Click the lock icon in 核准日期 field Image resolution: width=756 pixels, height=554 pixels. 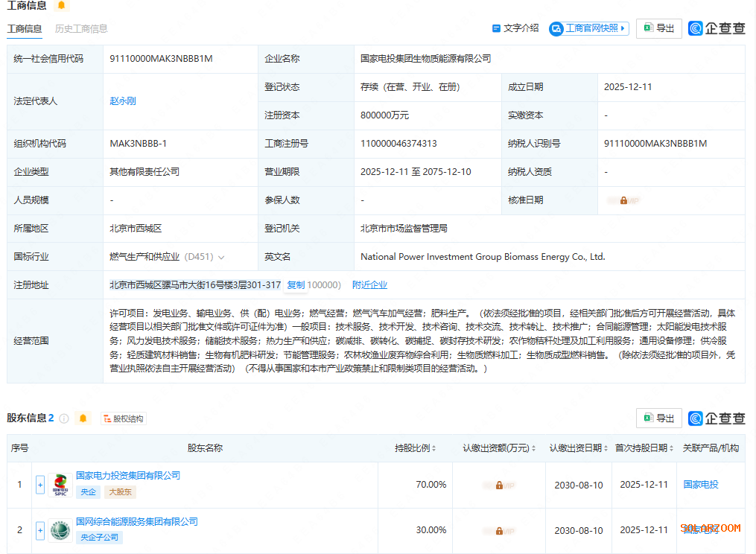point(624,200)
